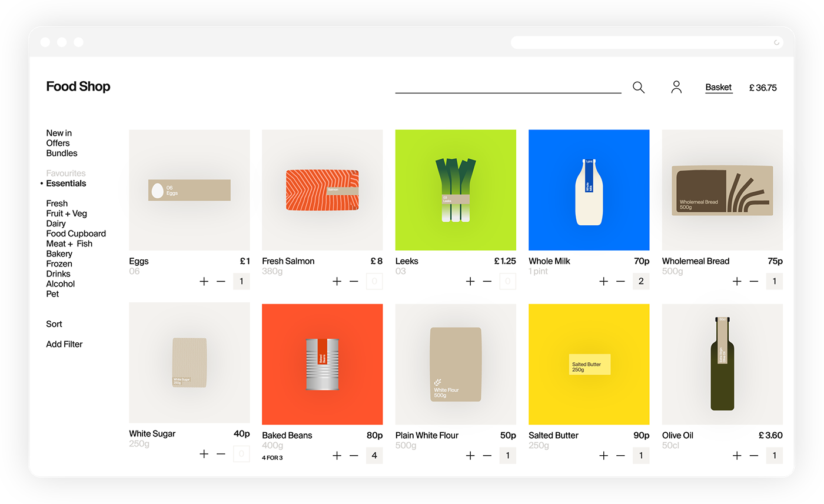The height and width of the screenshot is (504, 824).
Task: Open the Pet category
Action: (x=52, y=293)
